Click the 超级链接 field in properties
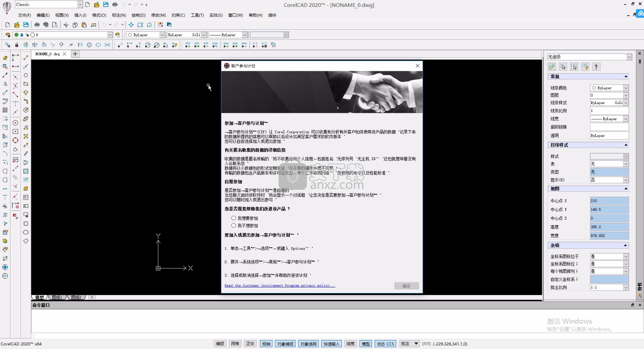This screenshot has width=644, height=349. coord(609,127)
